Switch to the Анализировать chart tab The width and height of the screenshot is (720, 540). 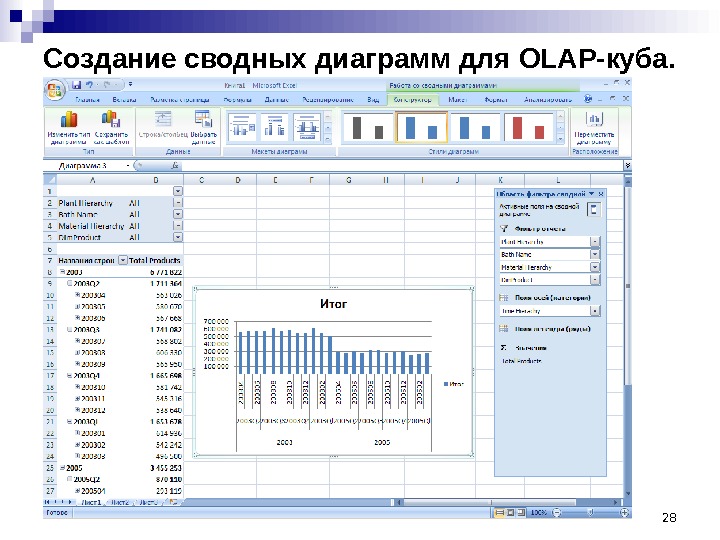click(x=548, y=99)
